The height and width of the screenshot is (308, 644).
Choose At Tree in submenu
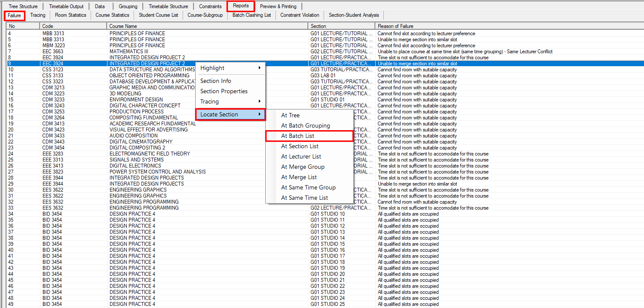[x=309, y=115]
